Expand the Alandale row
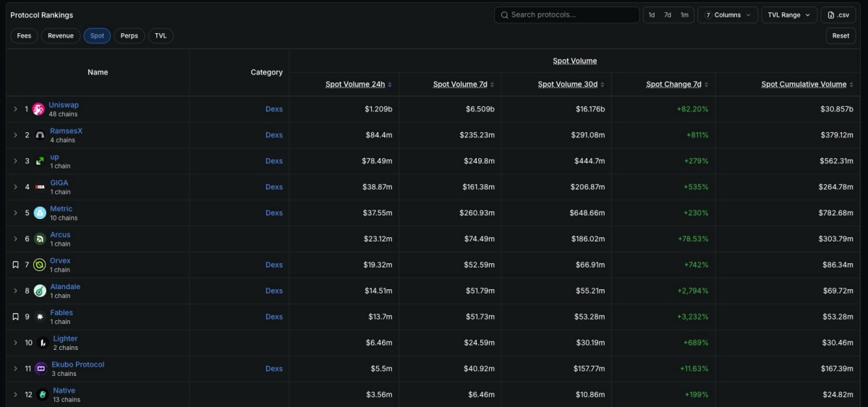 pyautogui.click(x=15, y=291)
